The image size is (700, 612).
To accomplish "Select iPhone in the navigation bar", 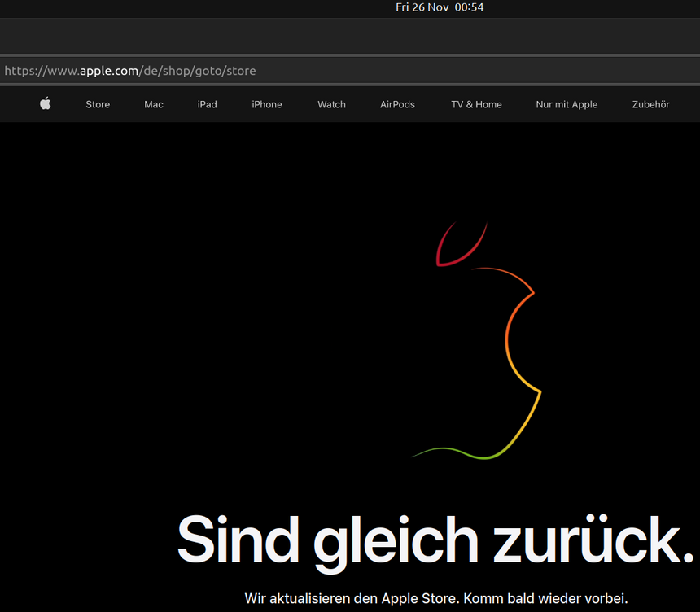I will point(267,104).
